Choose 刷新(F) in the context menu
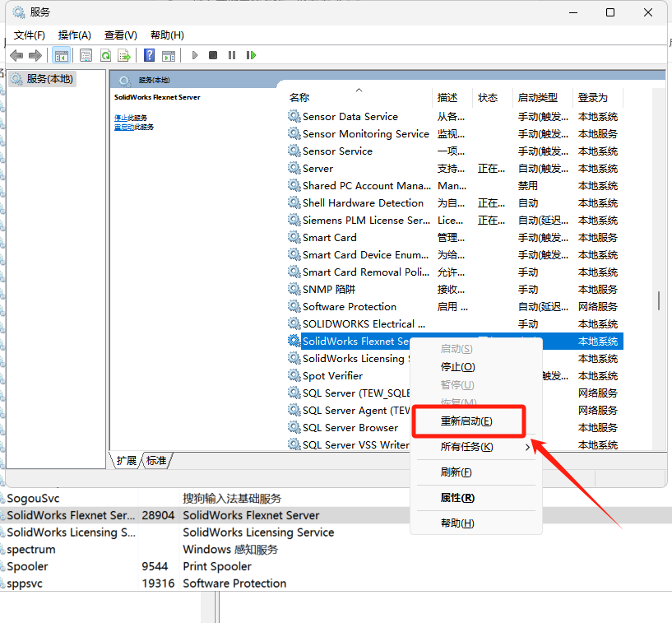The image size is (672, 623). (456, 472)
